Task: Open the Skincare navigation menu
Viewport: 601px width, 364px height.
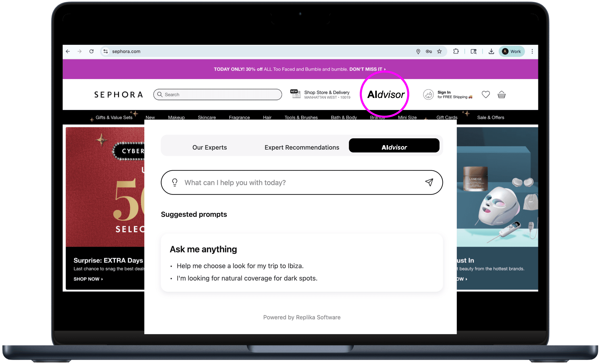Action: pos(207,117)
